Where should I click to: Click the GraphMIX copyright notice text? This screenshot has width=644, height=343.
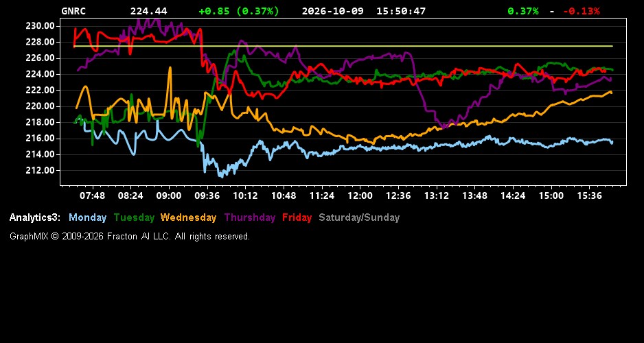pyautogui.click(x=129, y=236)
